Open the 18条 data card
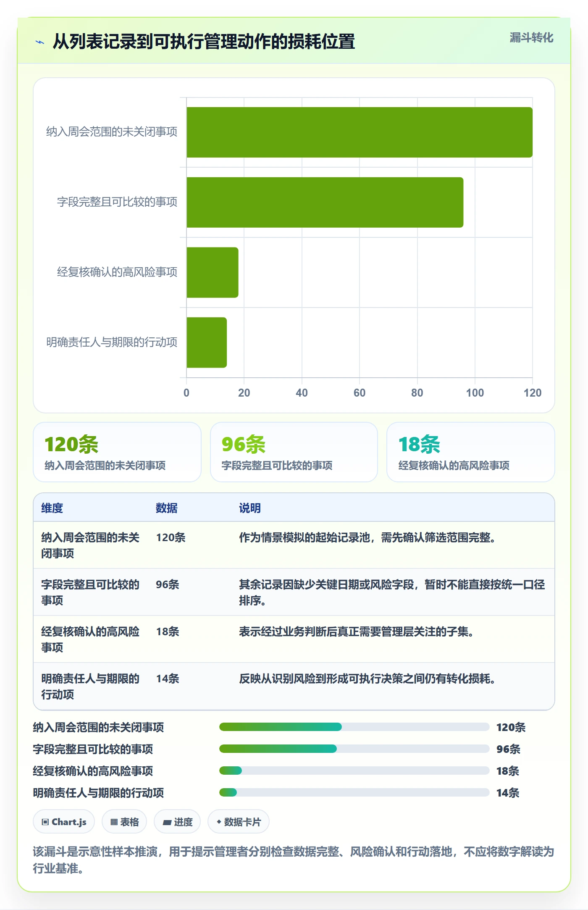The image size is (588, 910). click(x=471, y=452)
